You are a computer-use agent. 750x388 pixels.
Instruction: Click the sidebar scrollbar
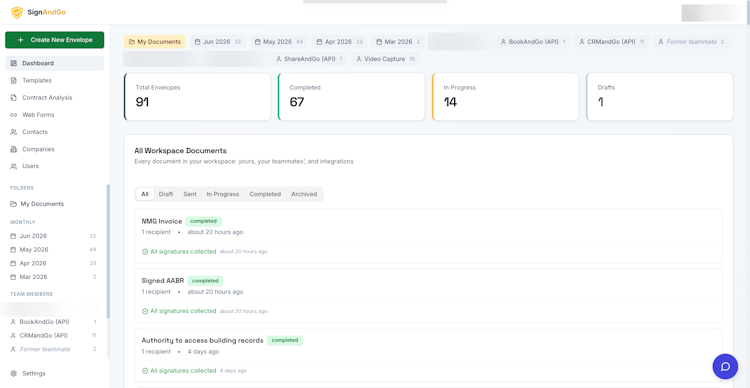108,251
